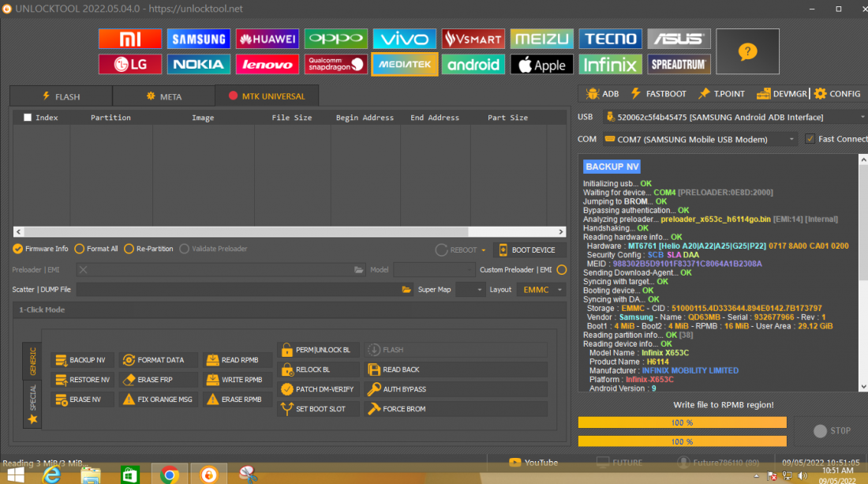Screen dimensions: 868x484
Task: Choose the Samsung brand button
Action: tap(199, 39)
